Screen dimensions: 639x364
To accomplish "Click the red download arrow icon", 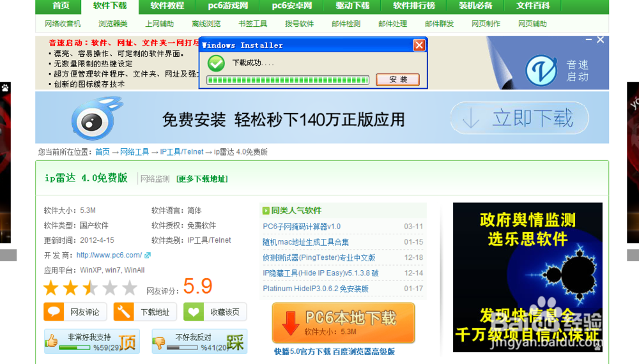I will [x=291, y=323].
